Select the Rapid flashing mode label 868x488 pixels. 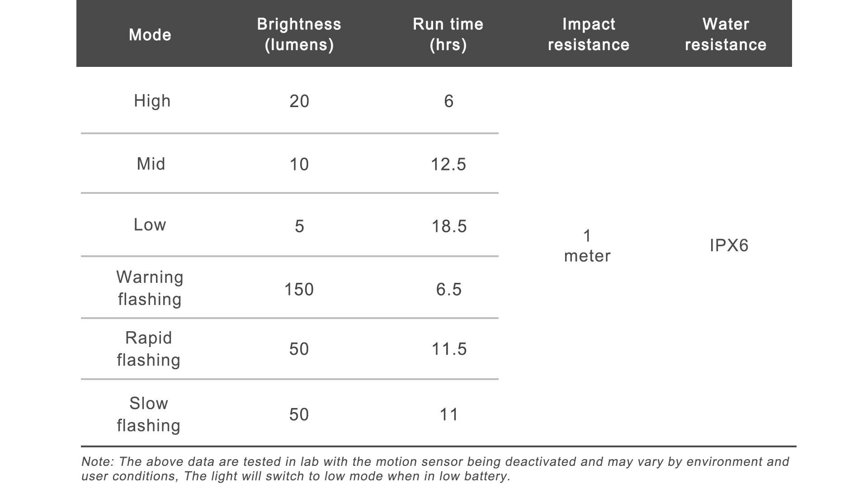click(149, 349)
